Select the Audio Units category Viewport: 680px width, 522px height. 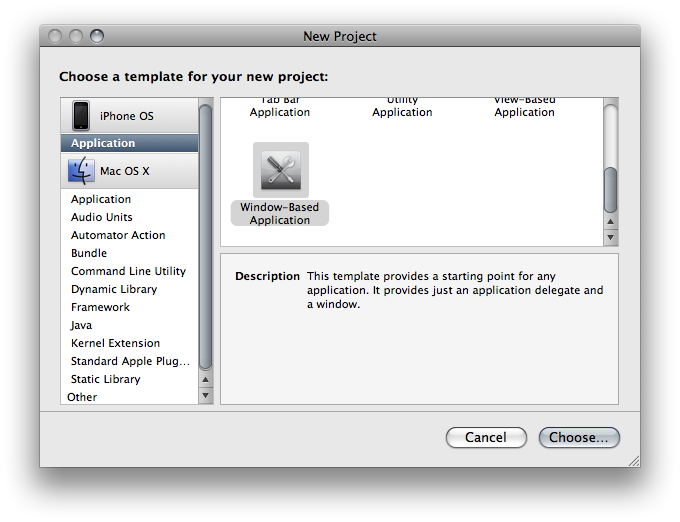point(129,217)
